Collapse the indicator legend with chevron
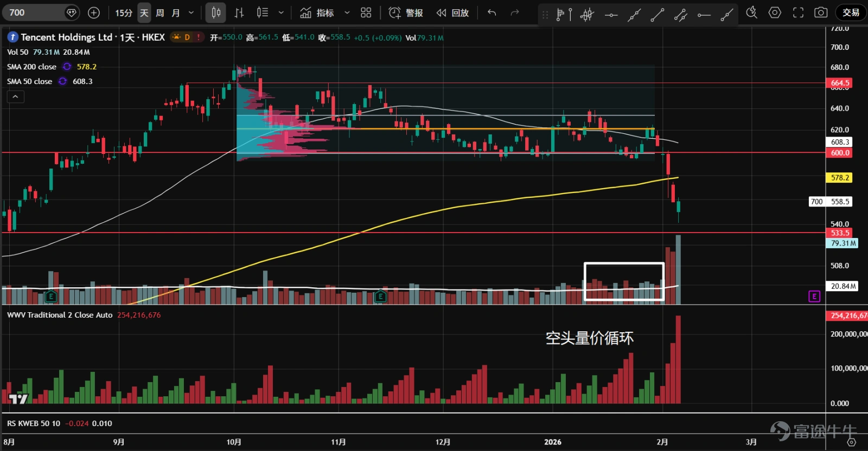The width and height of the screenshot is (868, 451). click(15, 96)
